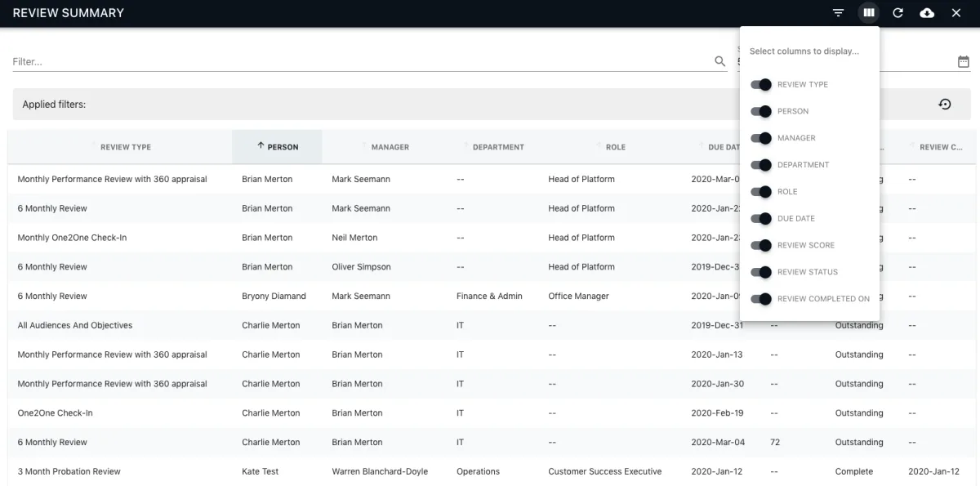
Task: Click 'Kate Test' person cell
Action: pyautogui.click(x=261, y=471)
